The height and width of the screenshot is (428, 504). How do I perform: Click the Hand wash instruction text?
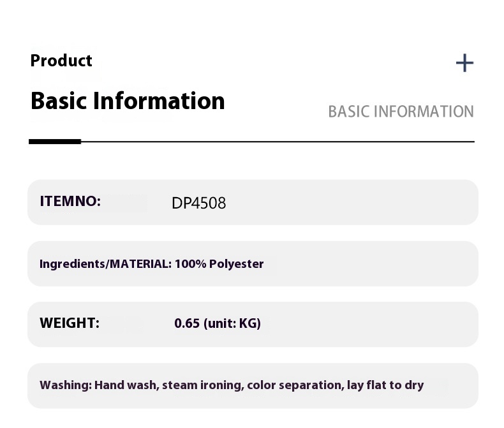tap(127, 385)
